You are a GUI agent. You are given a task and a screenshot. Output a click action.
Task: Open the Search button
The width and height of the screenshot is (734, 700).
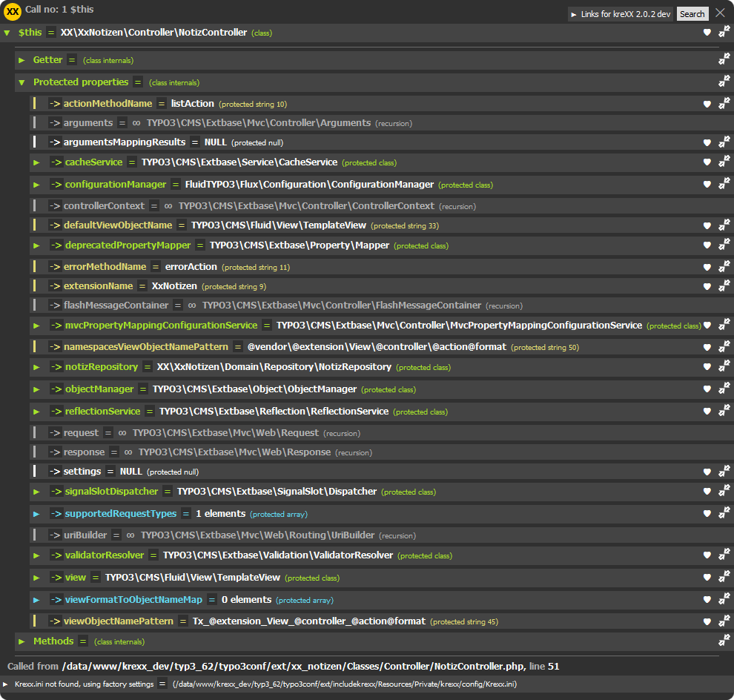(692, 14)
